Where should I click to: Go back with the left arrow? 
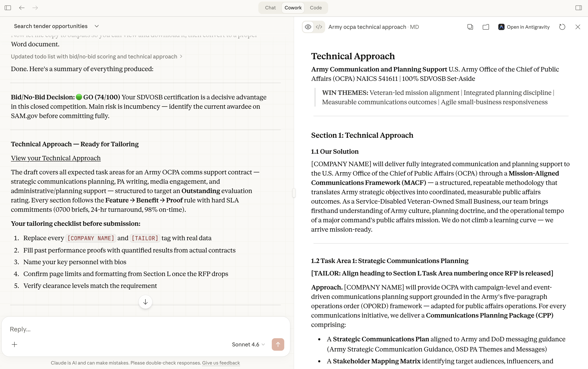tap(22, 8)
